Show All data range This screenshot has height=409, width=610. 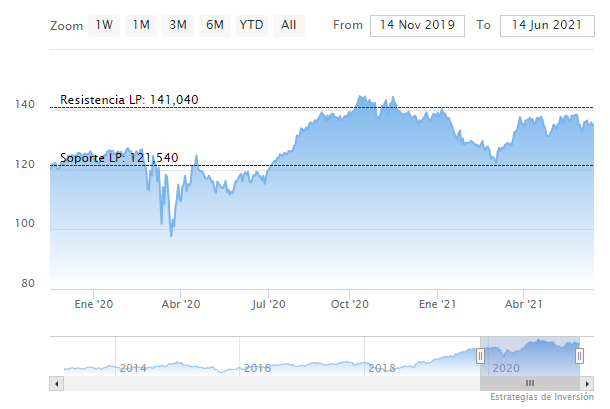tap(288, 25)
